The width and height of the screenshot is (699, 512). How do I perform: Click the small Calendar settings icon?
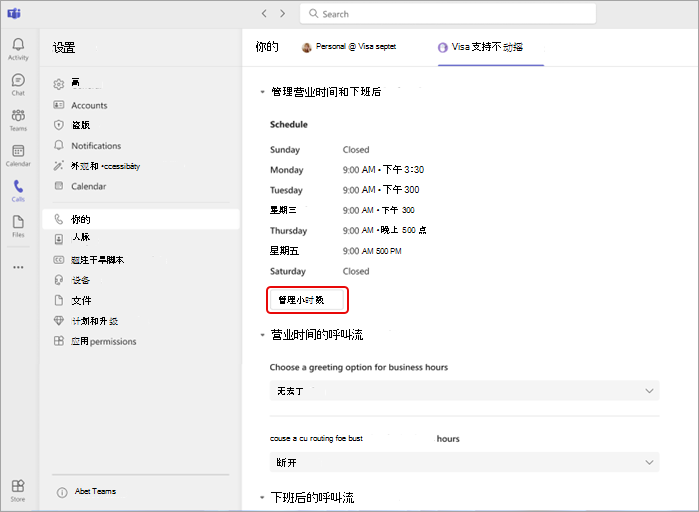59,186
